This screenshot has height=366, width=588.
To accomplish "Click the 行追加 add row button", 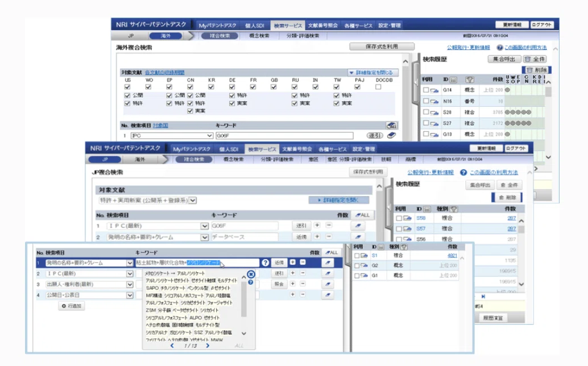I will (x=71, y=306).
